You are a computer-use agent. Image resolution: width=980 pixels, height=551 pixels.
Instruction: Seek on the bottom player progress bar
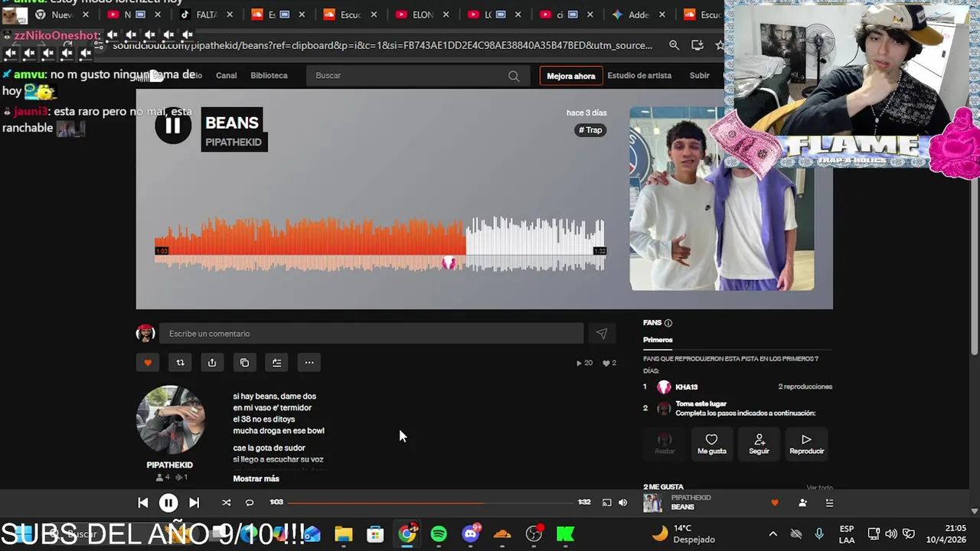click(432, 503)
